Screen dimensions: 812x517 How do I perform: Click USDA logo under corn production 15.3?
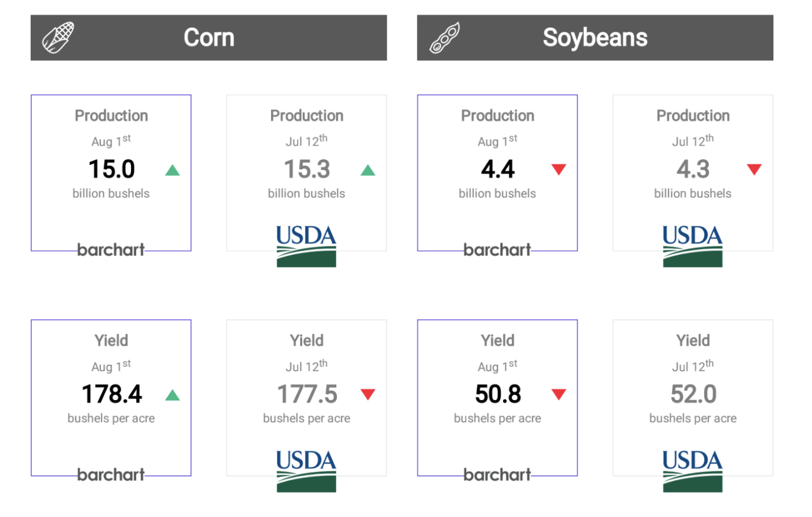click(306, 246)
